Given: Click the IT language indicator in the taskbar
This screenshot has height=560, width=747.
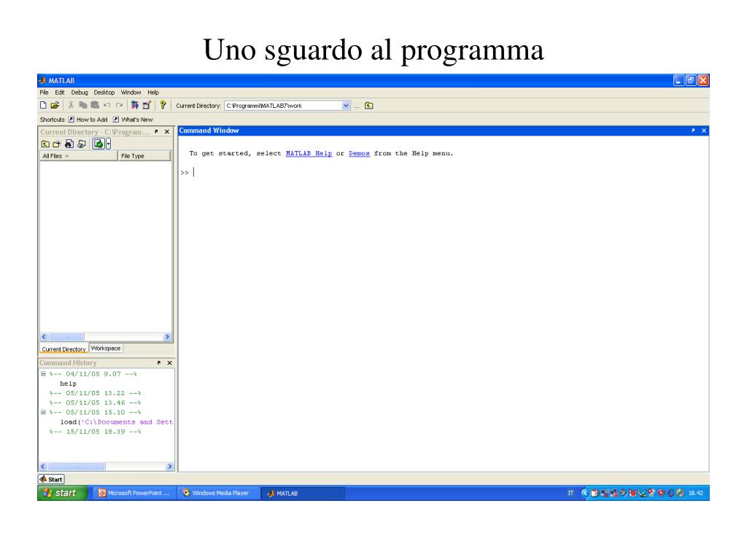Looking at the screenshot, I should 570,493.
